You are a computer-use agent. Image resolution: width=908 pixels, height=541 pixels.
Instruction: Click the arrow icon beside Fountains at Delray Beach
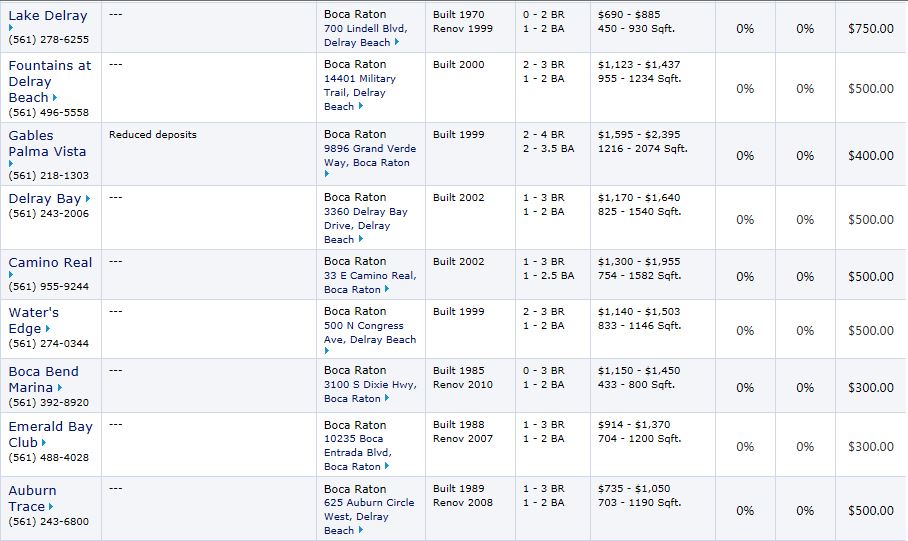coord(55,97)
